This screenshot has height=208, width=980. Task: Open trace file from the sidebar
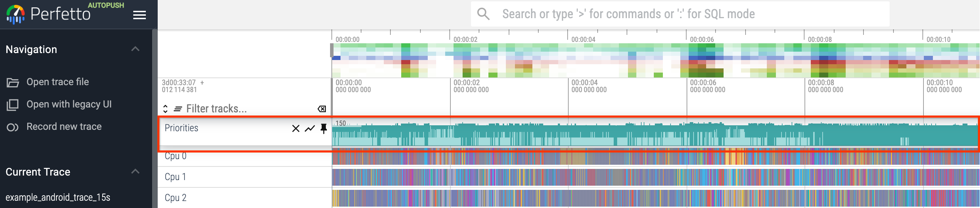coord(58,82)
